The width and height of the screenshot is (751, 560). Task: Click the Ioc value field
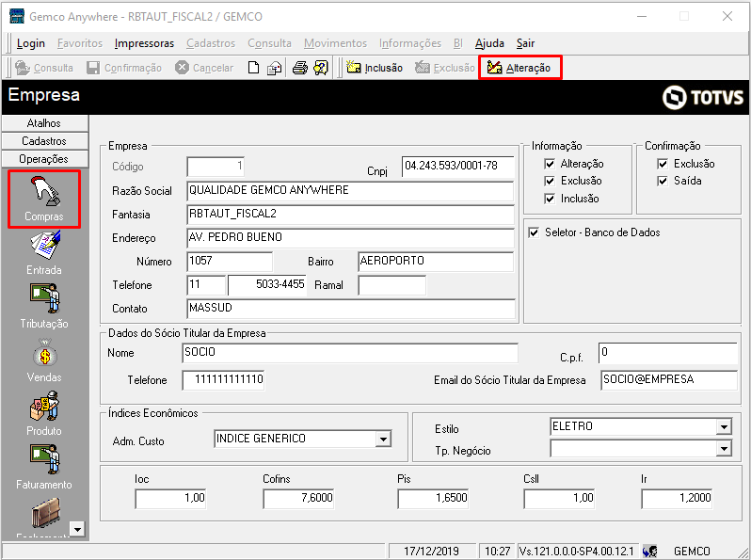(170, 499)
